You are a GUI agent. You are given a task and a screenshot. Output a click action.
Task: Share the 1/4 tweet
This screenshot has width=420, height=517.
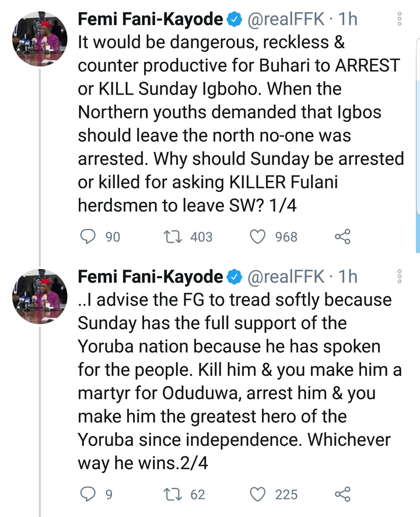342,236
